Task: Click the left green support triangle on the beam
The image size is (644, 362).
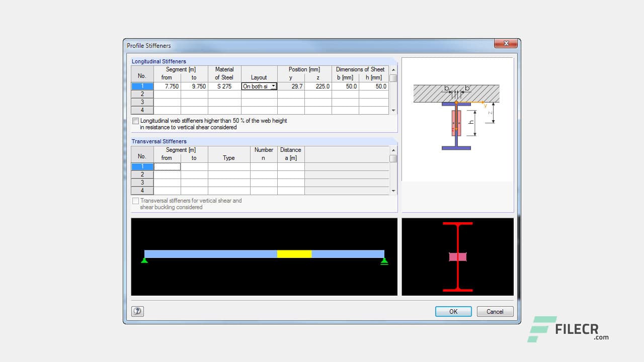Action: coord(144,260)
